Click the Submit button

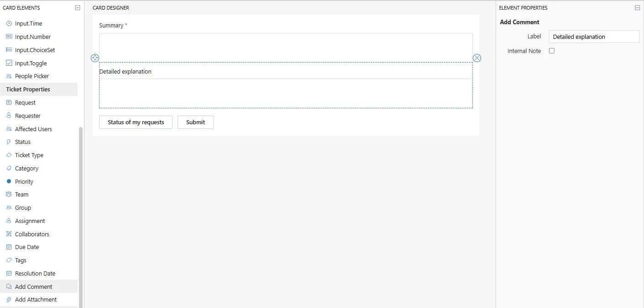coord(195,122)
